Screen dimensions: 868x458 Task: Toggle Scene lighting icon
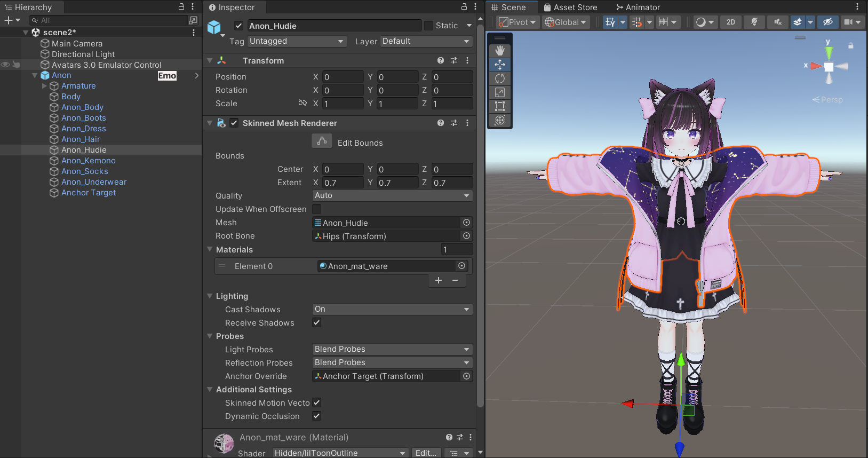pyautogui.click(x=754, y=22)
